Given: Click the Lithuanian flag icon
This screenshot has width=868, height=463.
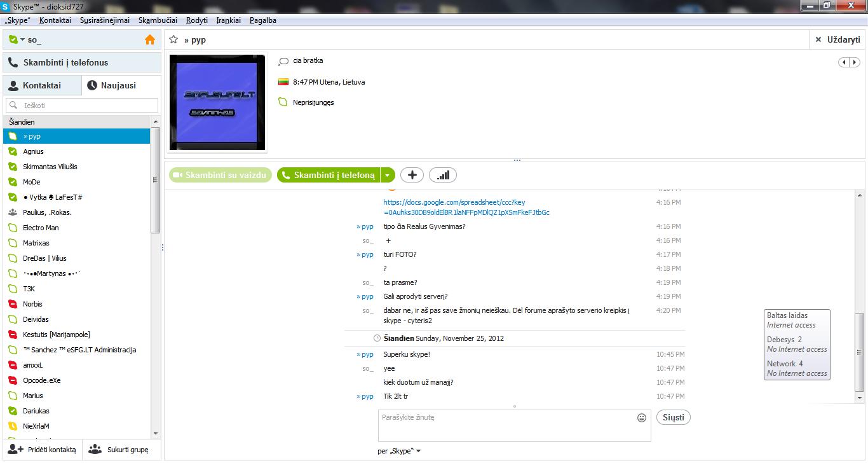Looking at the screenshot, I should pyautogui.click(x=283, y=82).
